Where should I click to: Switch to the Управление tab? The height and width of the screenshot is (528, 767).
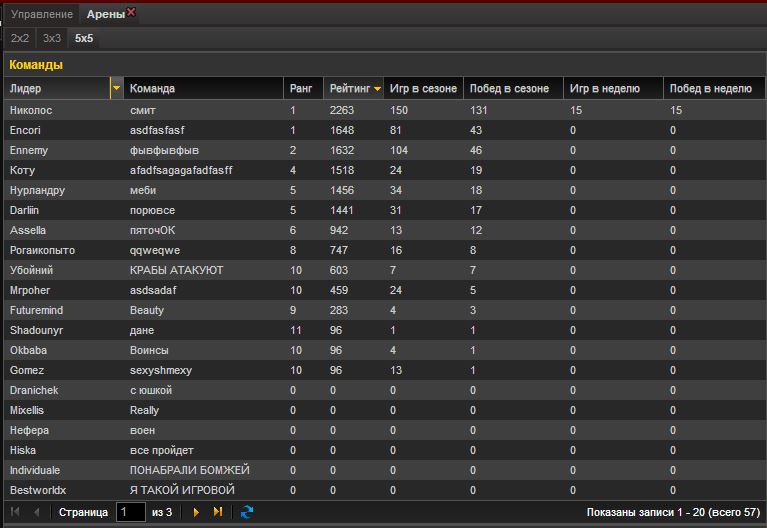(41, 14)
